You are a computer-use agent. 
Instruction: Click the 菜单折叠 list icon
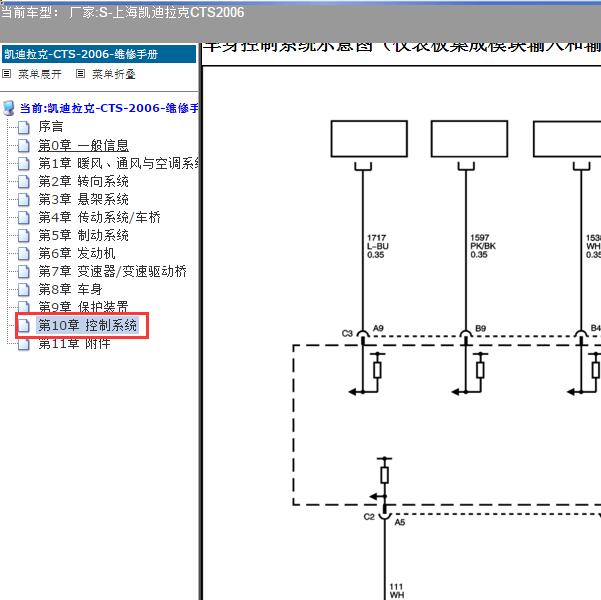pos(80,74)
